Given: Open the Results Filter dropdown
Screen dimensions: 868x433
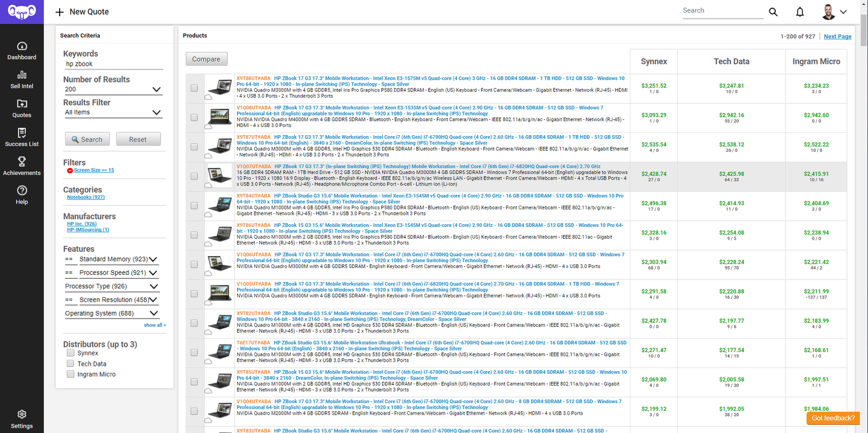Looking at the screenshot, I should 113,112.
